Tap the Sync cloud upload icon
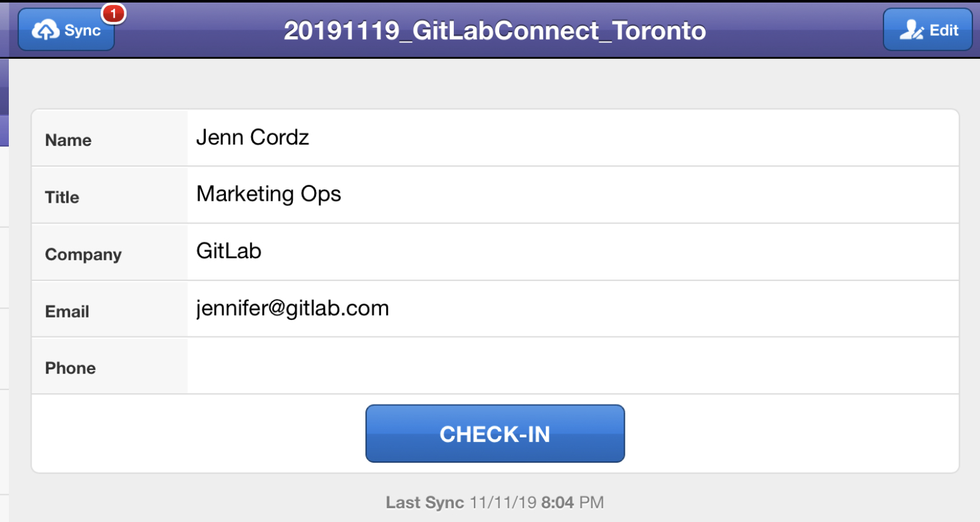Viewport: 980px width, 522px height. pyautogui.click(x=45, y=30)
